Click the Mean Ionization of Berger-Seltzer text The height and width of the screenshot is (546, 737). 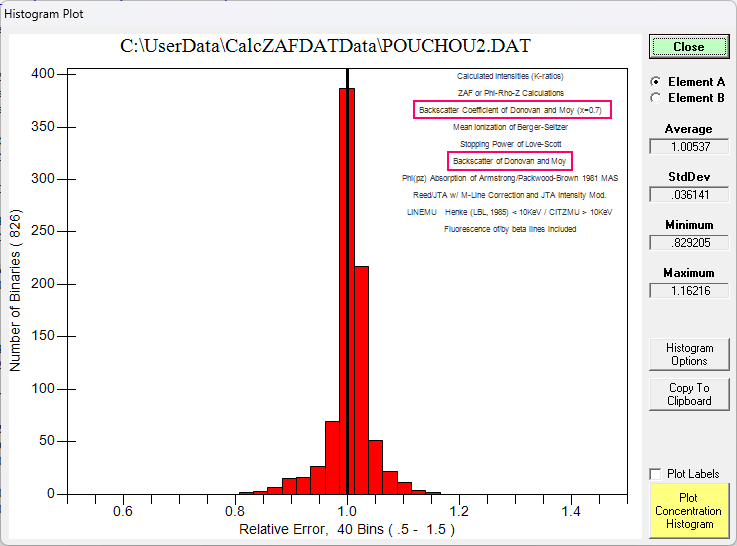point(510,127)
